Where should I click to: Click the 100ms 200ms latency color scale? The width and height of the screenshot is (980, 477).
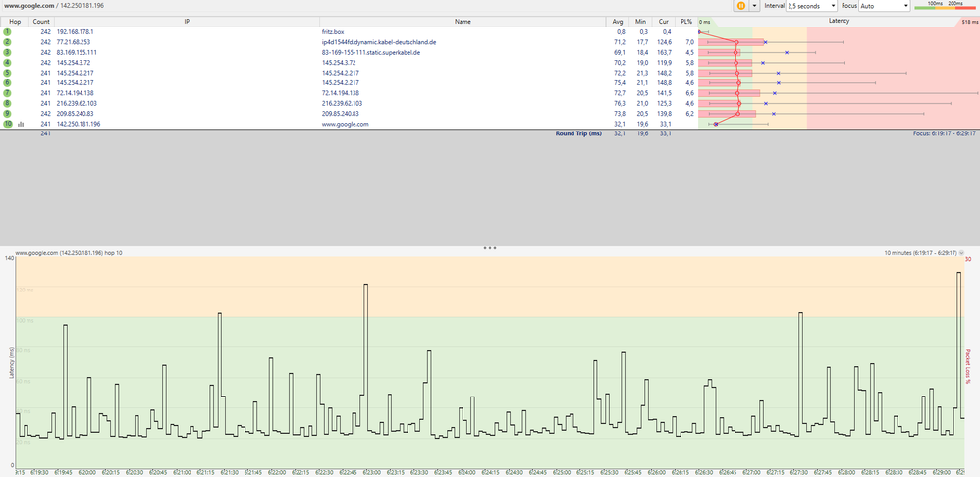coord(945,5)
